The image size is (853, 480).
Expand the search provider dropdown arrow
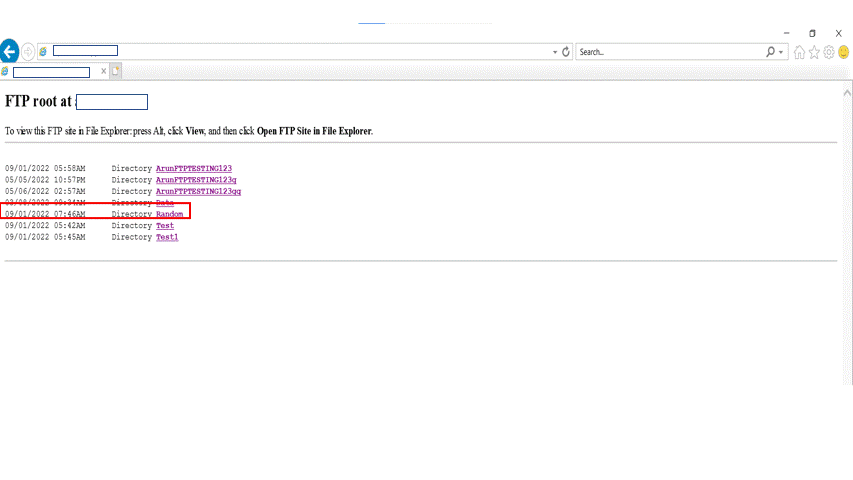[x=781, y=52]
